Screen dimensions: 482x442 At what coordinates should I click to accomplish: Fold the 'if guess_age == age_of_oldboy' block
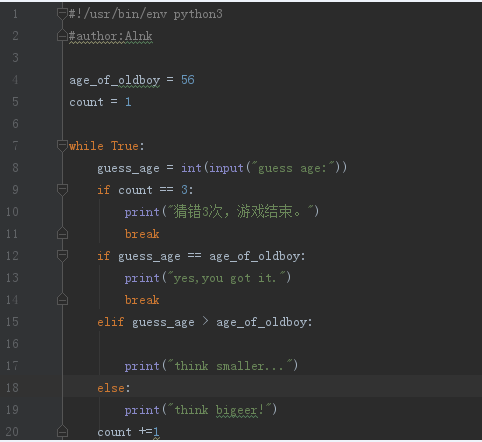pyautogui.click(x=62, y=256)
